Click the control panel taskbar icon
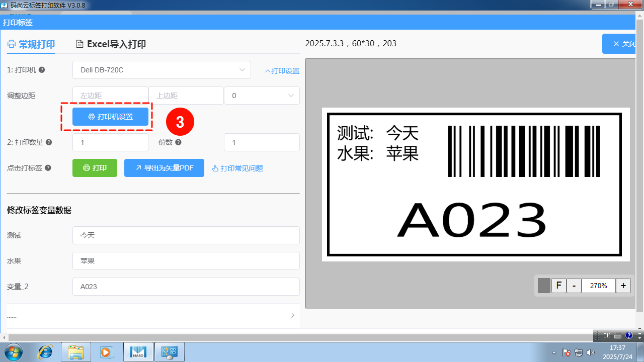644x362 pixels. pyautogui.click(x=169, y=352)
